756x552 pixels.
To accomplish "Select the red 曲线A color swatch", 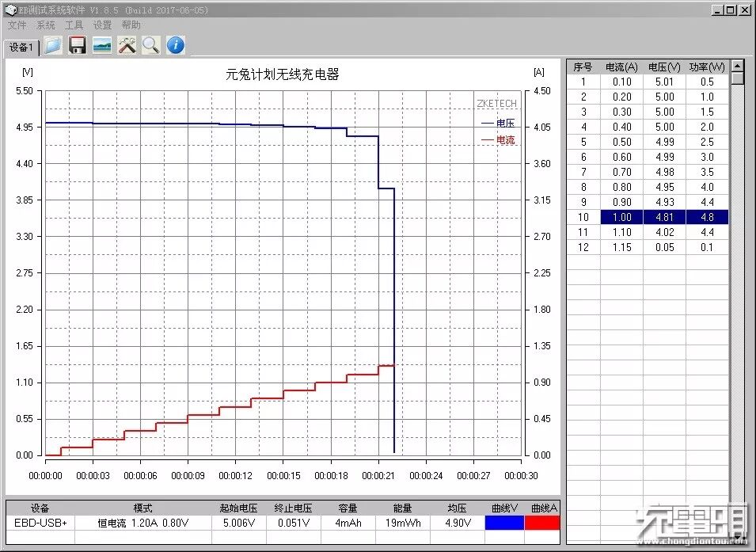I will [x=542, y=523].
